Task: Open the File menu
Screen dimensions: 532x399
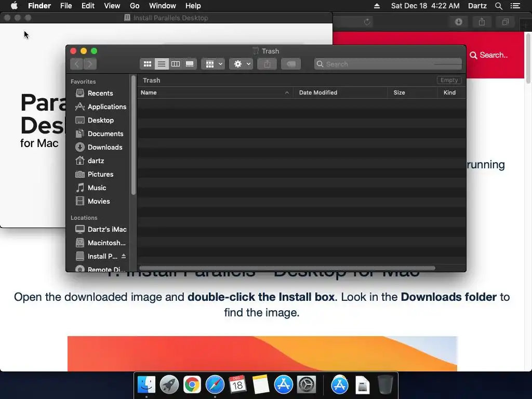Action: pyautogui.click(x=66, y=6)
